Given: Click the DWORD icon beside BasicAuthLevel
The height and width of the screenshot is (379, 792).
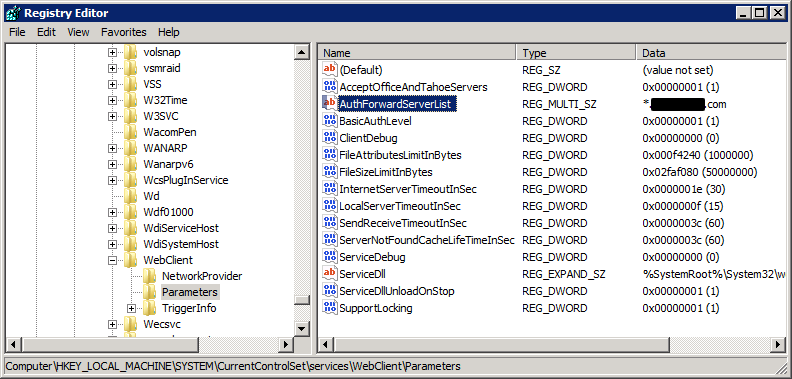Looking at the screenshot, I should [329, 121].
